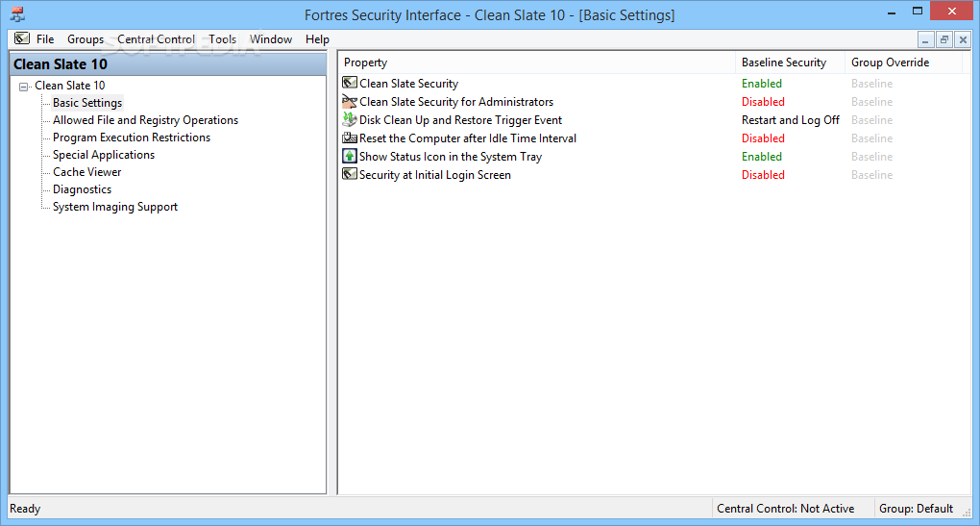Open the Window menu

[x=271, y=38]
